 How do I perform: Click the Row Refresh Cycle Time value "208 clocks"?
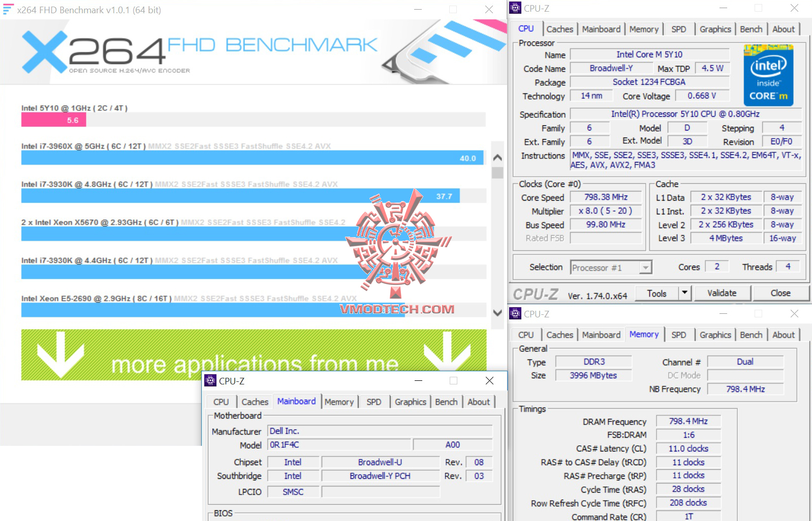[x=689, y=503]
